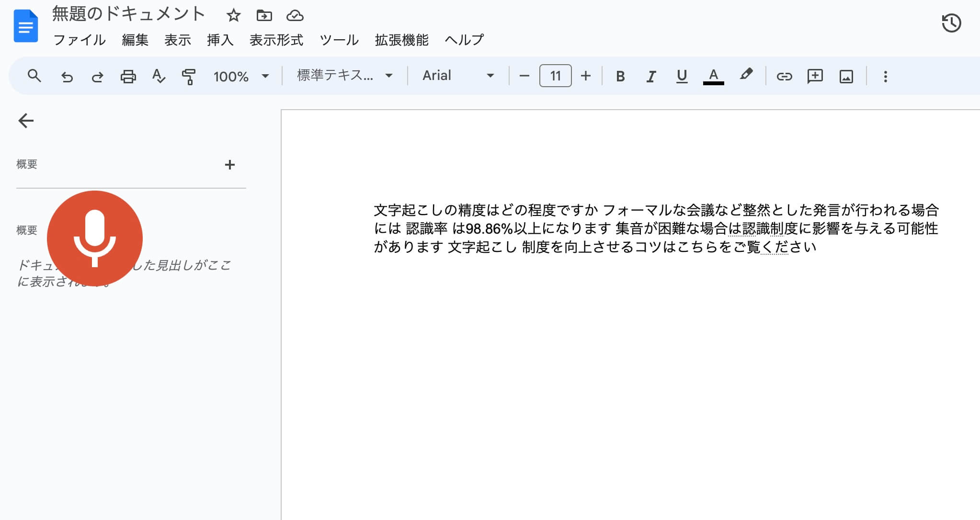Open the ファイル menu
The height and width of the screenshot is (520, 980).
[79, 40]
